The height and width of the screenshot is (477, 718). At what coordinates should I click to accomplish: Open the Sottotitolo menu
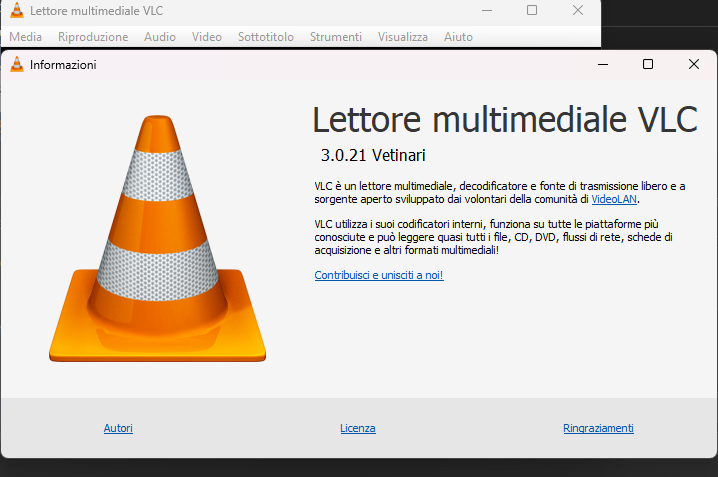pos(266,37)
